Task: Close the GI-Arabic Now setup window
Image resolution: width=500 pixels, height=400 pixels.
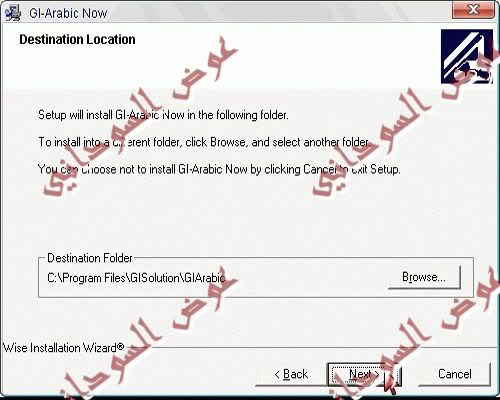Action: click(x=473, y=10)
